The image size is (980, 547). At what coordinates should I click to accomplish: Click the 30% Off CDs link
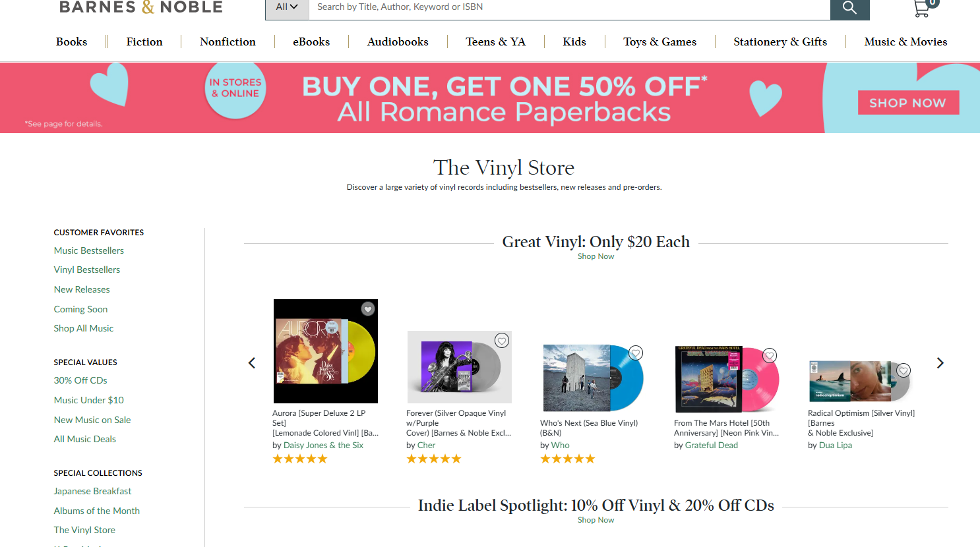tap(80, 380)
